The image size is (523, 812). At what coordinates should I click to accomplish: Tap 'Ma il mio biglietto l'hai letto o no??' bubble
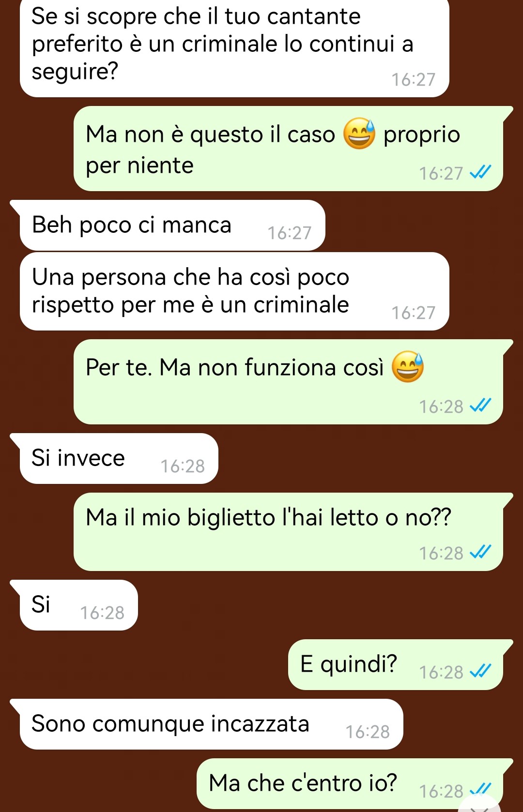click(x=288, y=532)
